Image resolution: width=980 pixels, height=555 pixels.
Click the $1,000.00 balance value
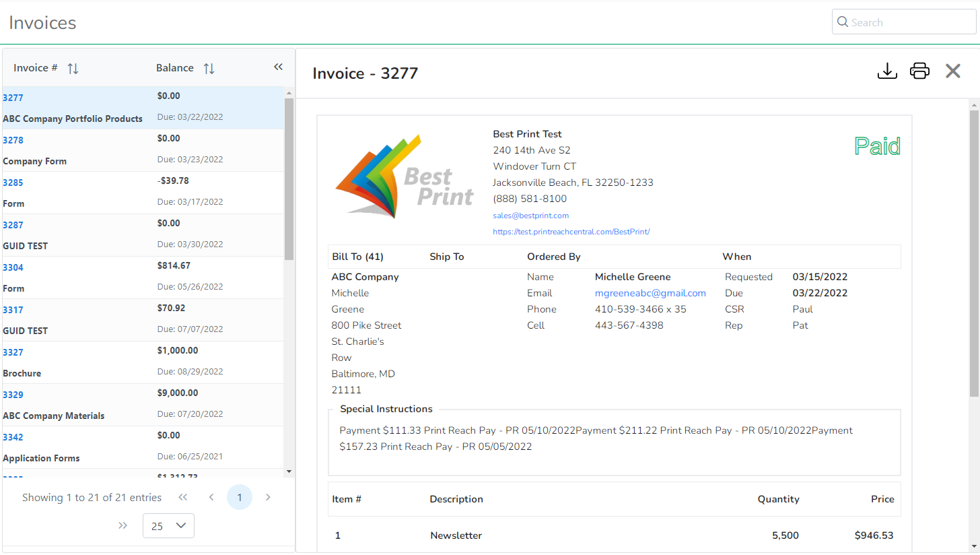coord(178,350)
